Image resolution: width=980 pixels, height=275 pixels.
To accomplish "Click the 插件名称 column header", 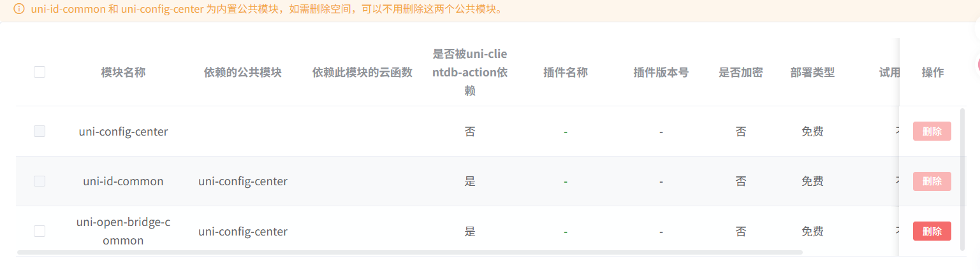I will click(x=565, y=73).
